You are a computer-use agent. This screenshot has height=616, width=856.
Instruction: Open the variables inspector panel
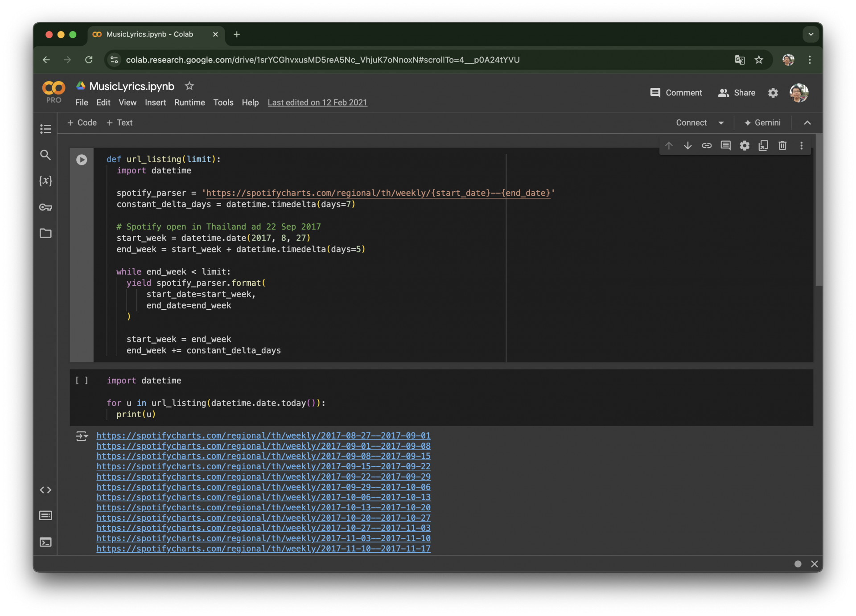point(45,181)
